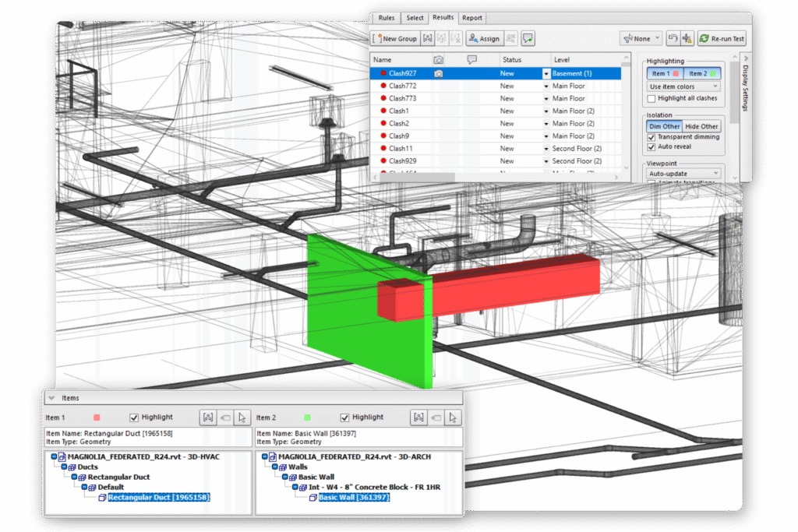Image resolution: width=798 pixels, height=532 pixels.
Task: Toggle Item 2 Highlight checkbox in Items panel
Action: [344, 417]
